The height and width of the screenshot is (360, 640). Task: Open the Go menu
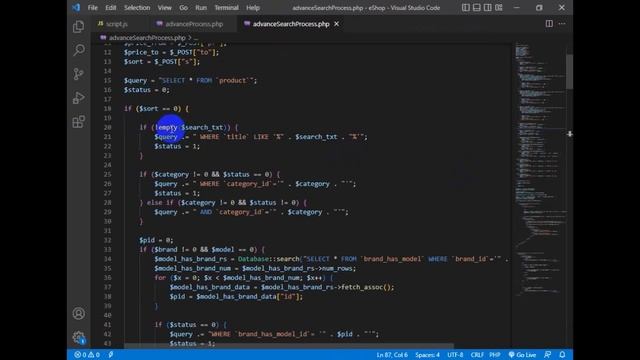(184, 8)
